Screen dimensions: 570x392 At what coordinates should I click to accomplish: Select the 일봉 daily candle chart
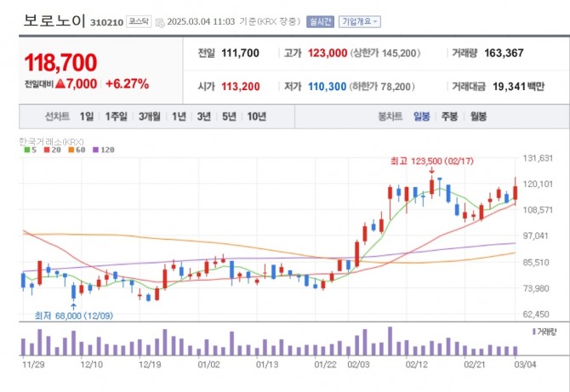tap(422, 116)
